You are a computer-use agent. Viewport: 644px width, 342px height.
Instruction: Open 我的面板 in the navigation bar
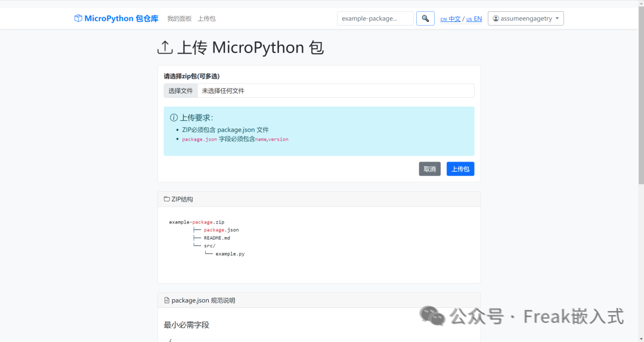179,18
